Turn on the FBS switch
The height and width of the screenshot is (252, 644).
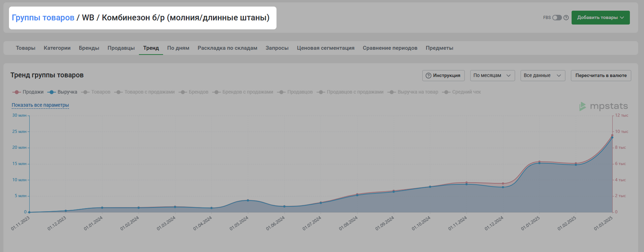point(557,18)
